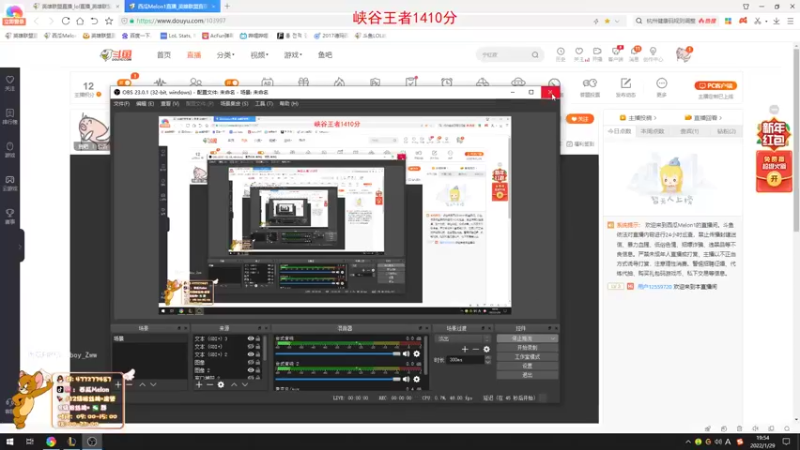Viewport: 800px width, 450px height.
Task: Open the Windows Start menu
Action: click(x=10, y=441)
